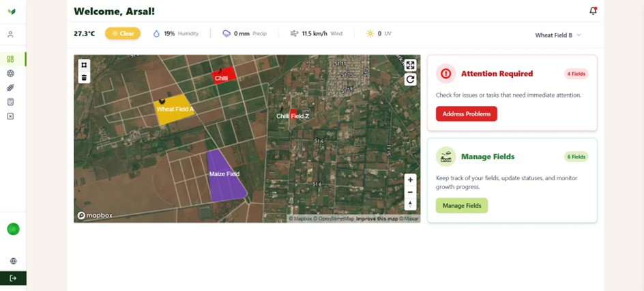Screen dimensions: 644x291
Task: Click the 11.5 km/h wind value
Action: pos(314,33)
